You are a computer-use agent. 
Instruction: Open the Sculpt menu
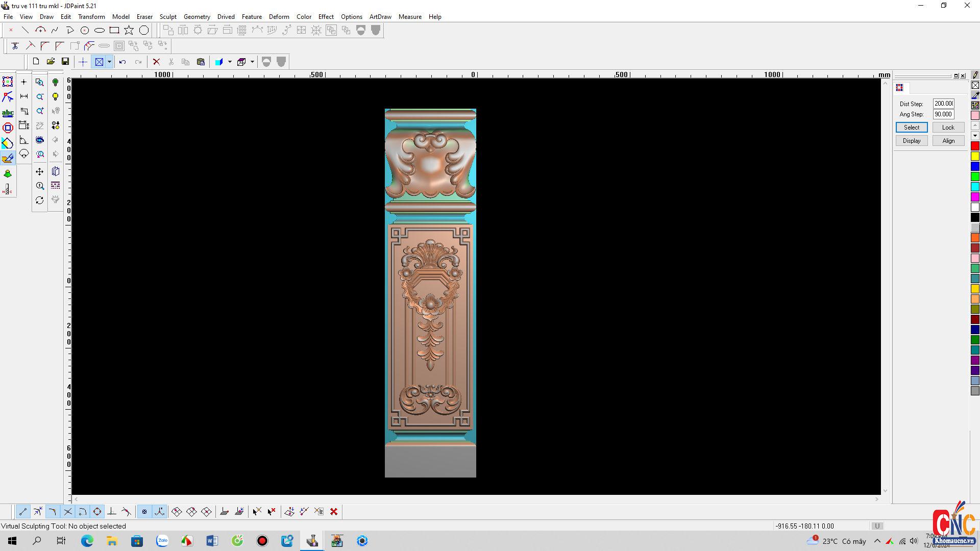[167, 17]
